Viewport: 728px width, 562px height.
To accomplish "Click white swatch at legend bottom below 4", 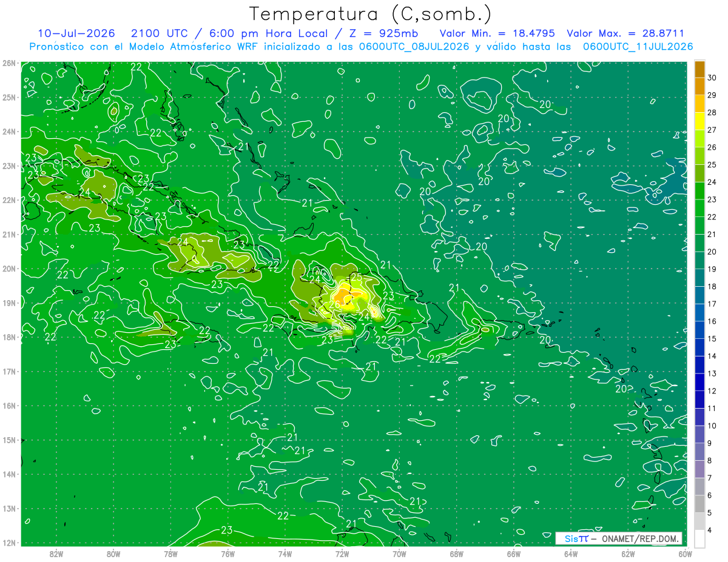I will tap(699, 539).
